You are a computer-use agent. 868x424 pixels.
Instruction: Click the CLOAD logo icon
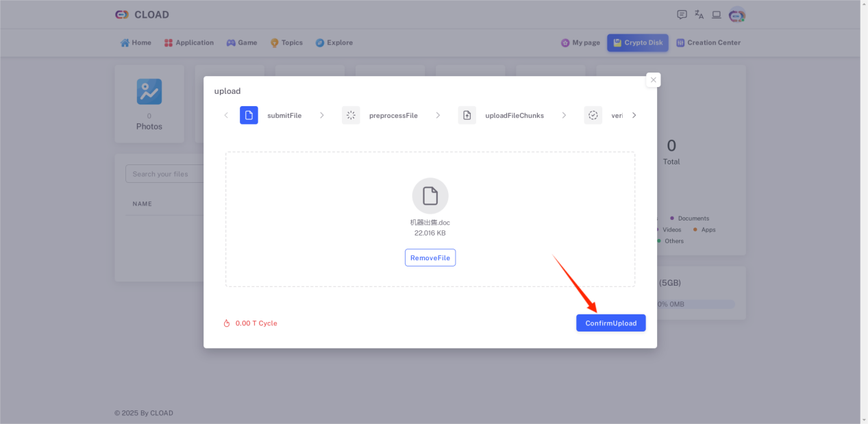(122, 14)
